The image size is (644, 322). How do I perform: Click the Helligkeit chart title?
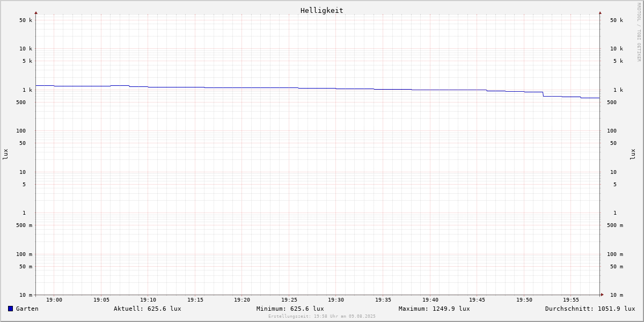tap(322, 10)
